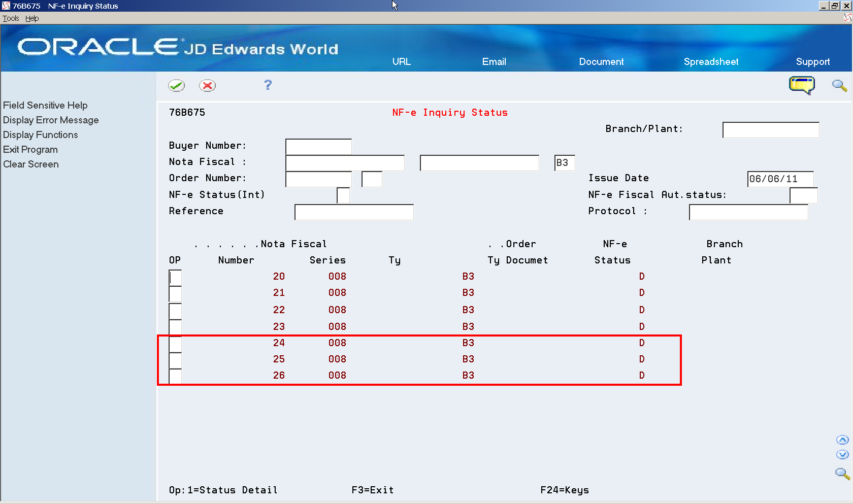Viewport: 853px width, 504px height.
Task: Focus the Protocol input field
Action: 748,212
